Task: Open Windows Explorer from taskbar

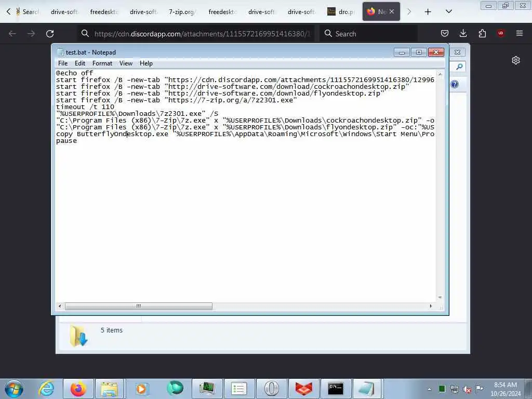Action: pos(109,389)
